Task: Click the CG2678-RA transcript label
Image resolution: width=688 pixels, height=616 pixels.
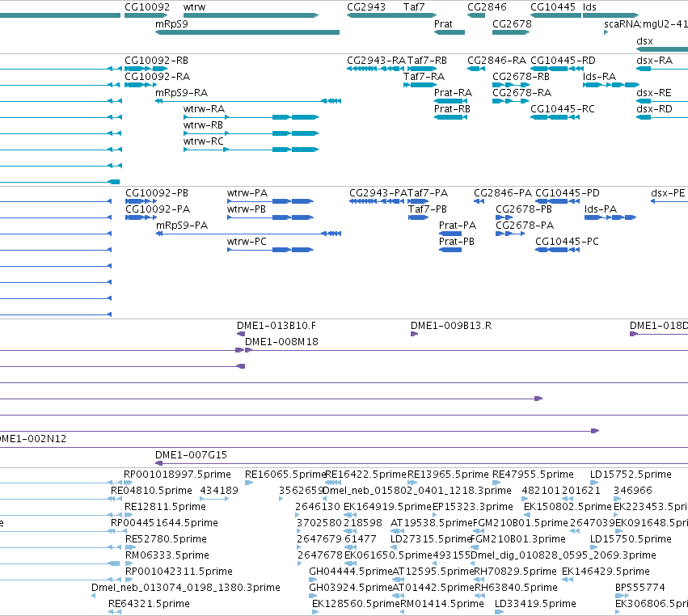Action: 521,93
